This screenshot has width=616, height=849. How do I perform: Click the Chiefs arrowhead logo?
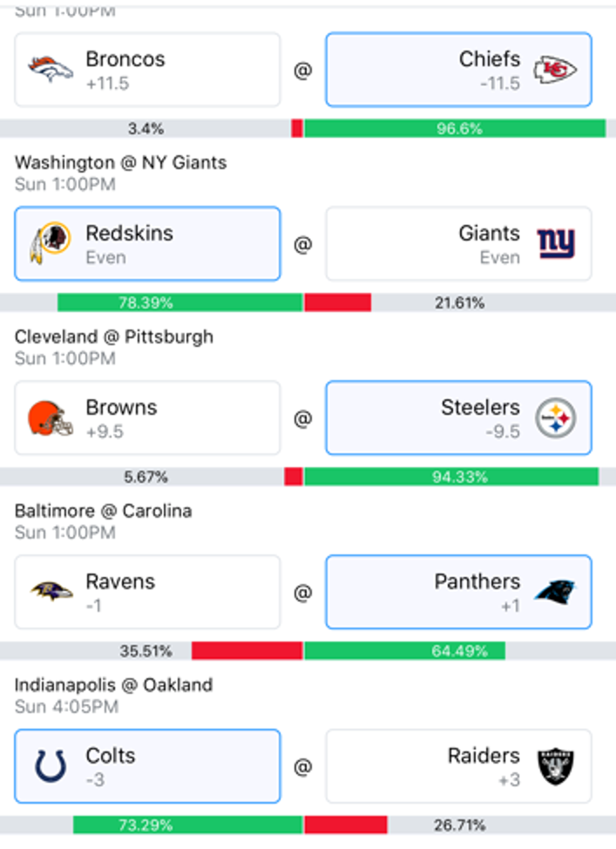click(x=555, y=70)
